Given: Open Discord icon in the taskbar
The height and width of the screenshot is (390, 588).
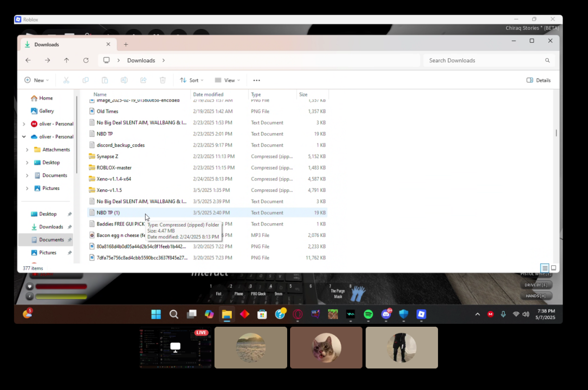Looking at the screenshot, I should pyautogui.click(x=386, y=314).
